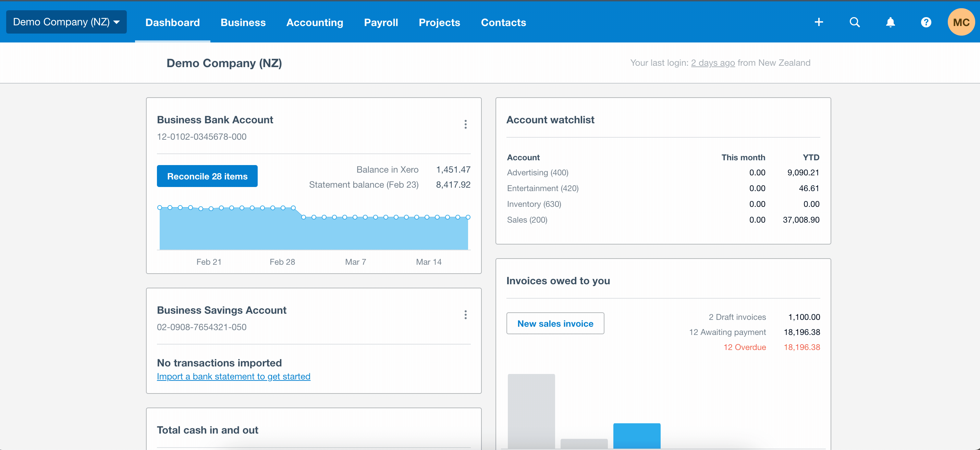
Task: Open the Payroll menu
Action: [381, 22]
